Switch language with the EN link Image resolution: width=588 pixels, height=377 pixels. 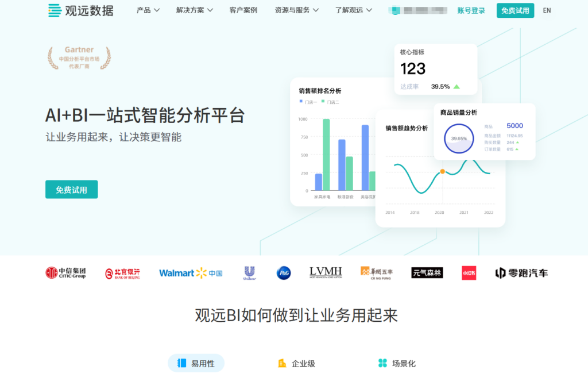pyautogui.click(x=547, y=10)
